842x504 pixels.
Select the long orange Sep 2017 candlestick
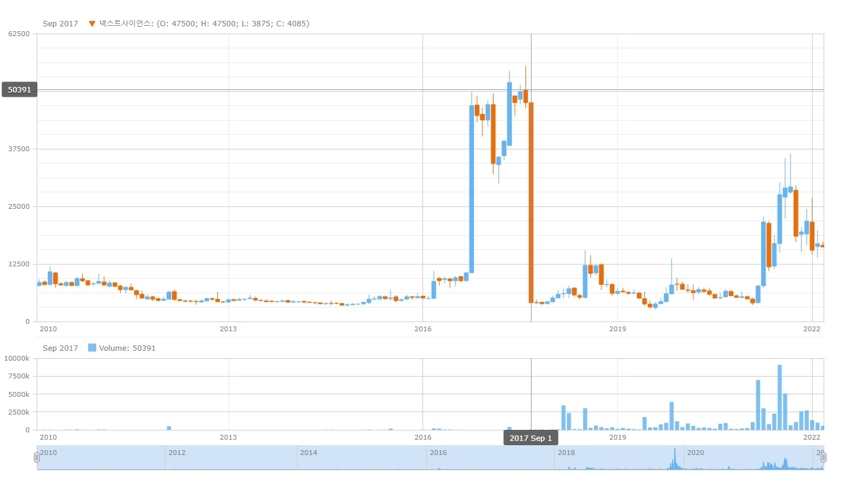tap(531, 202)
